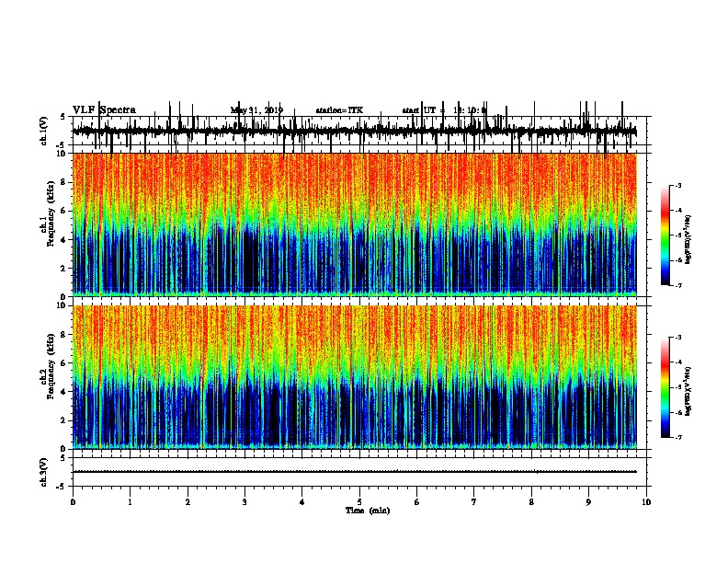
Task: Click the log(PSD) units label beside ch.1 color bar
Action: point(688,239)
